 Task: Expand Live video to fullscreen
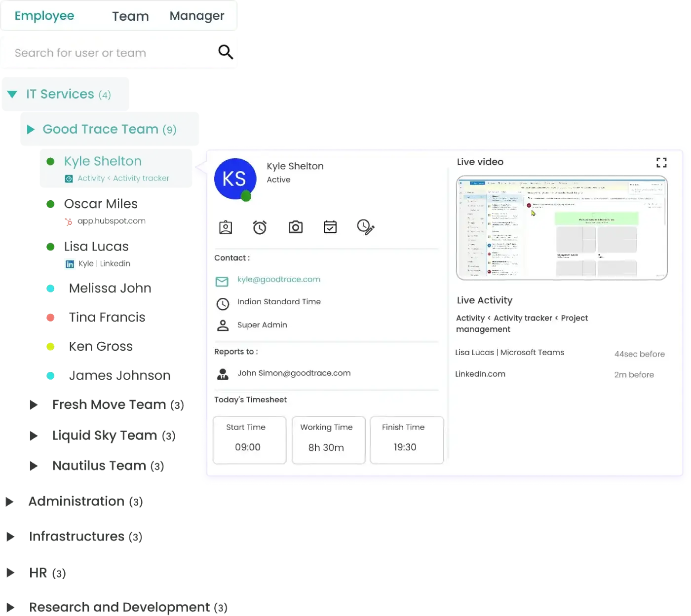point(661,162)
